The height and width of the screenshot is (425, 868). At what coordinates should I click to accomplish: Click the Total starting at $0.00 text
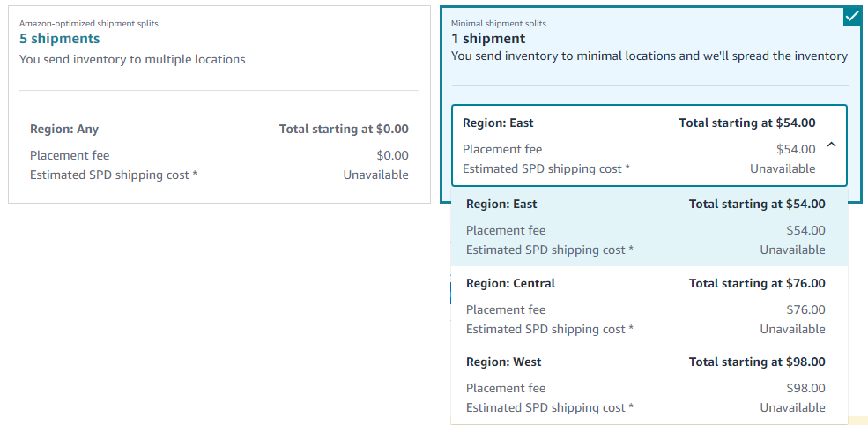[x=344, y=130]
